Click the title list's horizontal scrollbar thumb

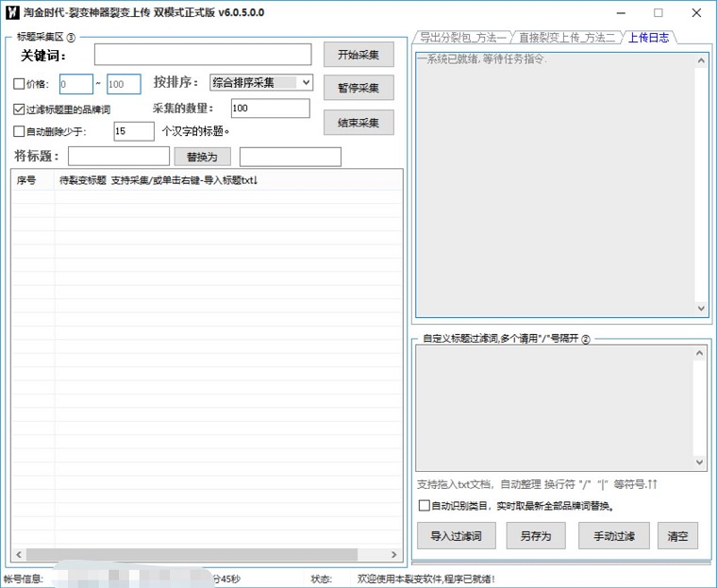point(192,555)
